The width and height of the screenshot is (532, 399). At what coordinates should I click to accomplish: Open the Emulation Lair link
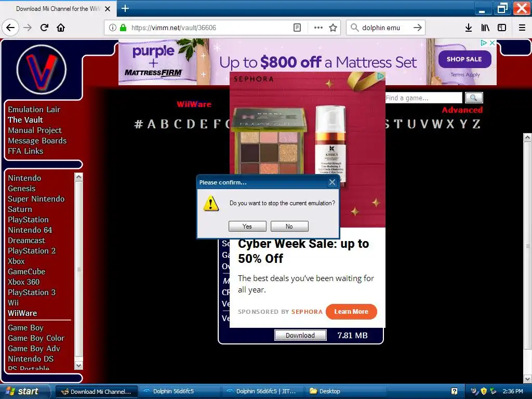point(34,110)
